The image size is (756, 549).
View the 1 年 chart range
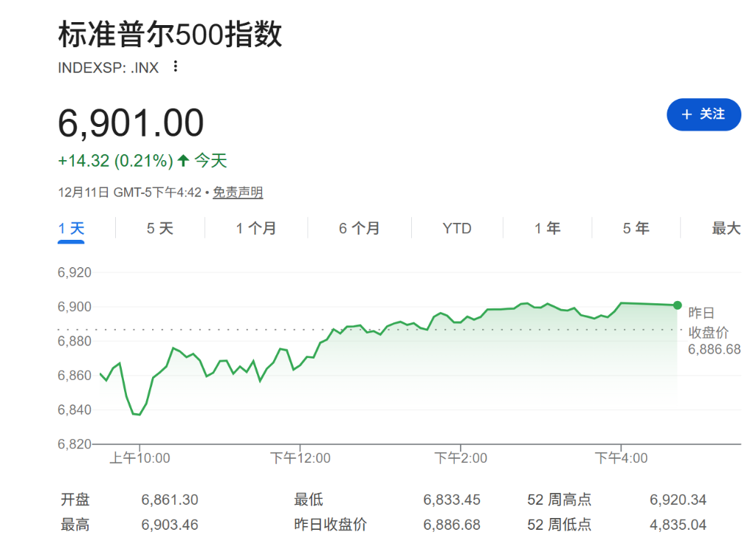click(x=547, y=228)
